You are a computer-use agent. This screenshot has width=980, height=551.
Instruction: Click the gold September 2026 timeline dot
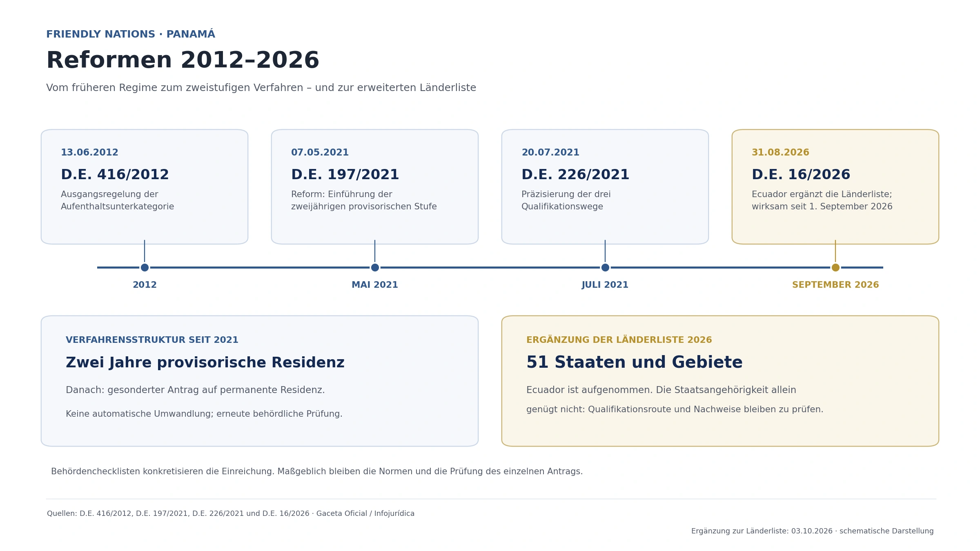point(835,267)
